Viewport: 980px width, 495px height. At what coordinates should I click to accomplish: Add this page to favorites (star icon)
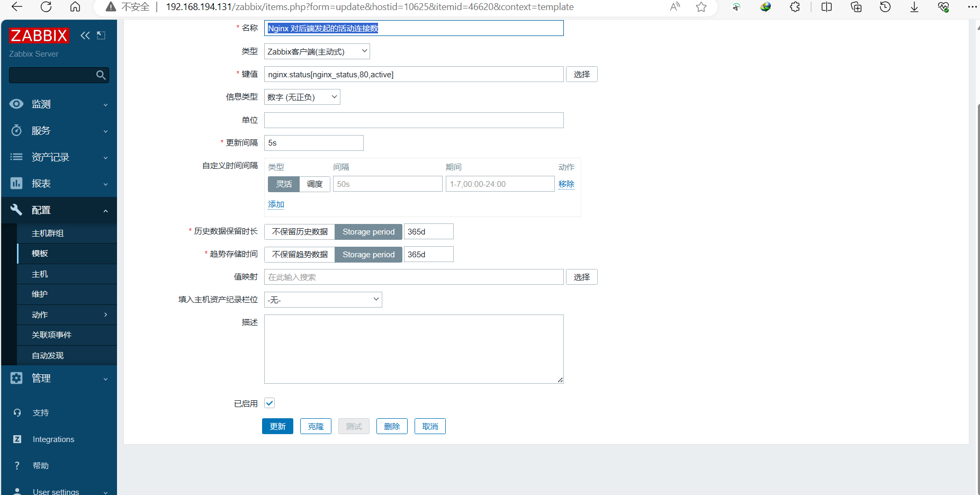[x=702, y=7]
